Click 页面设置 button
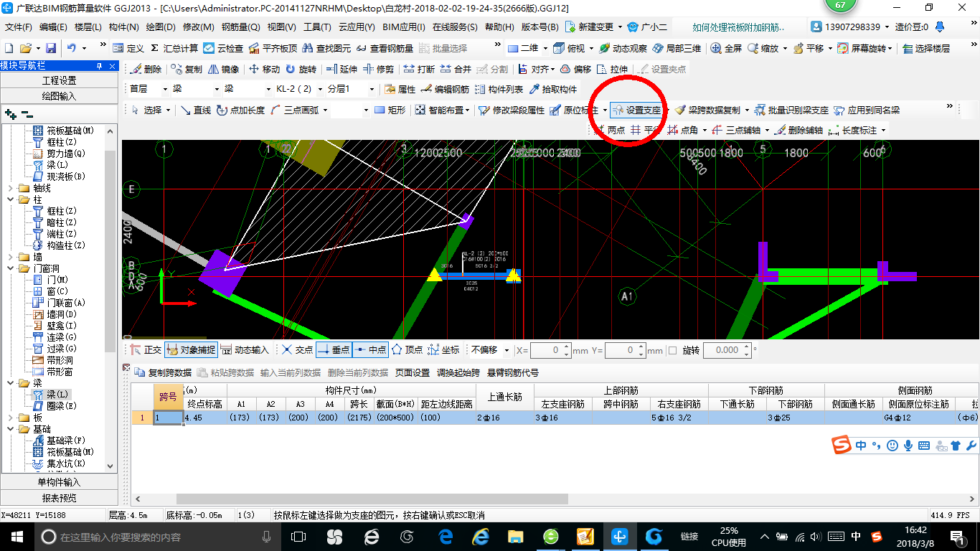Screen dimensions: 980x551 click(413, 372)
